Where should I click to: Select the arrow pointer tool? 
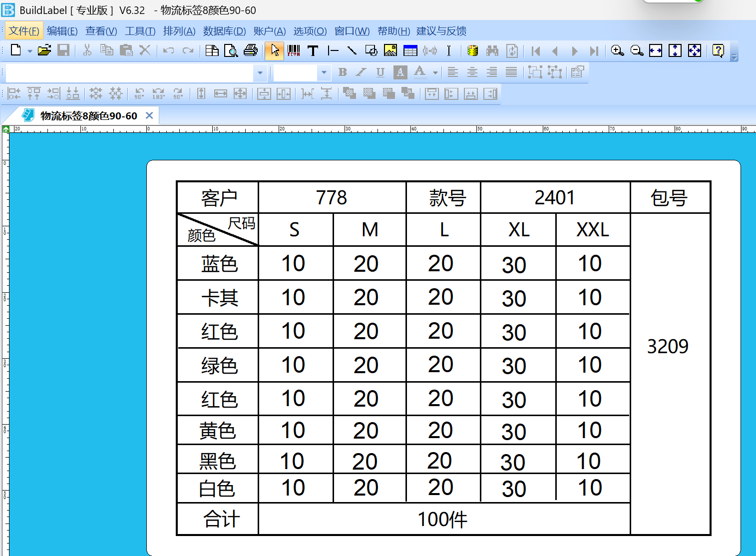[x=275, y=50]
